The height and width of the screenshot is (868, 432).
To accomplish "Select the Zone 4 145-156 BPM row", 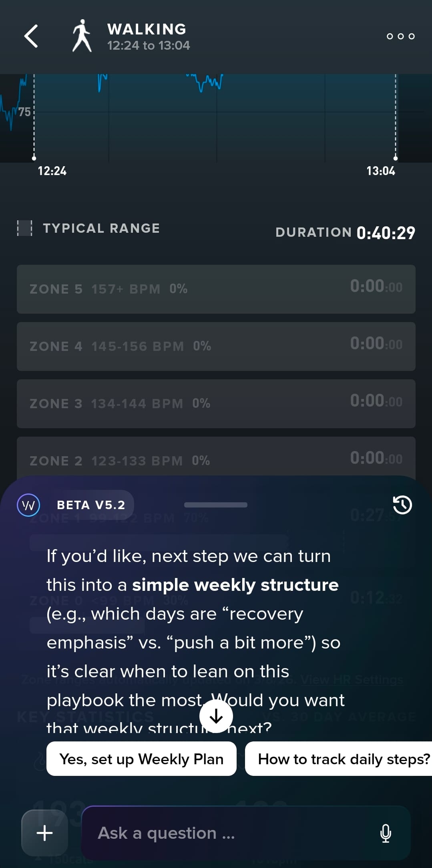I will tap(216, 346).
